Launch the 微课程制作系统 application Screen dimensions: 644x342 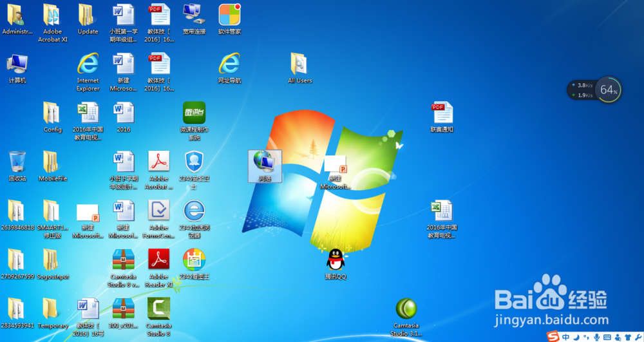194,120
